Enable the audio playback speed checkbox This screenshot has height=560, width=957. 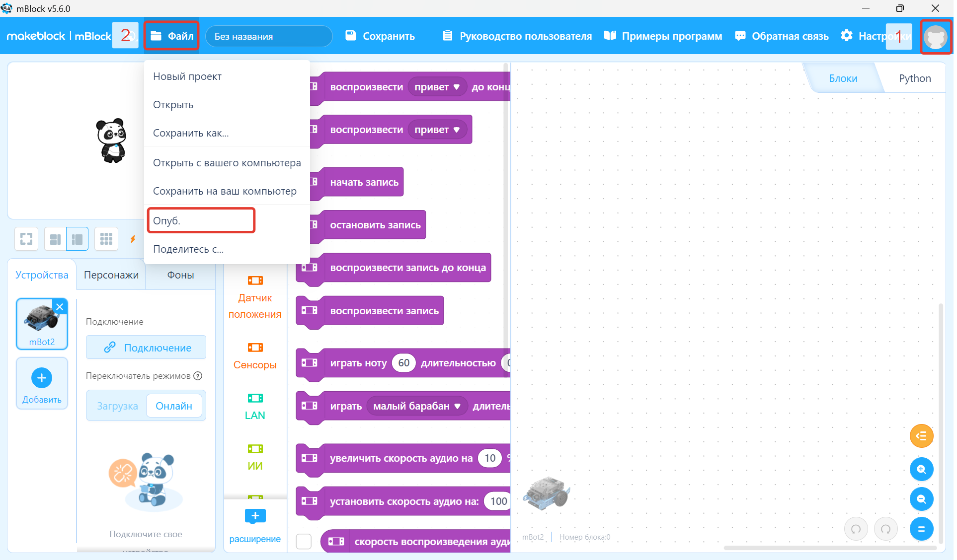coord(304,541)
